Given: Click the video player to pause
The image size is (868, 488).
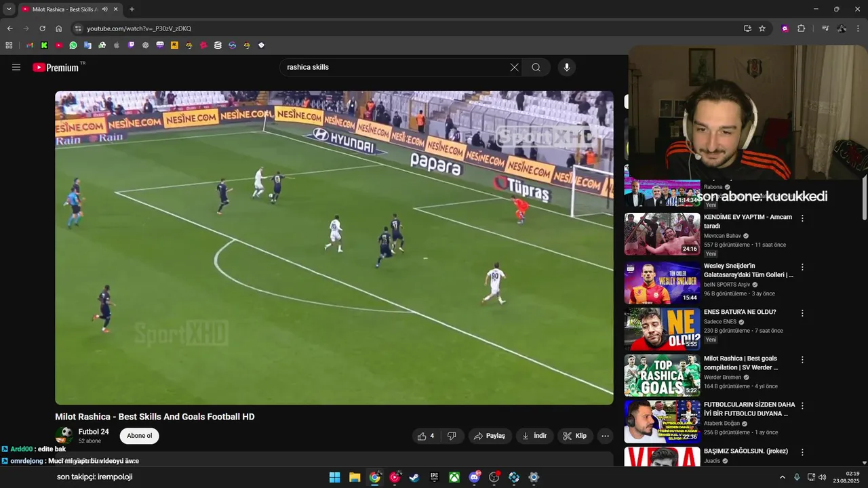Looking at the screenshot, I should 334,247.
